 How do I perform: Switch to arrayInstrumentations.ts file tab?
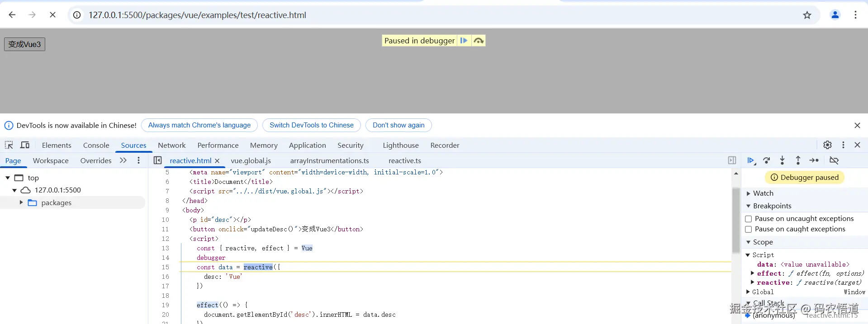329,160
